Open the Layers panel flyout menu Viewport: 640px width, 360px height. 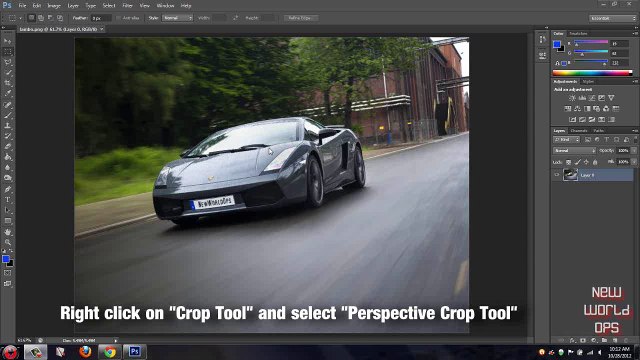[x=635, y=131]
